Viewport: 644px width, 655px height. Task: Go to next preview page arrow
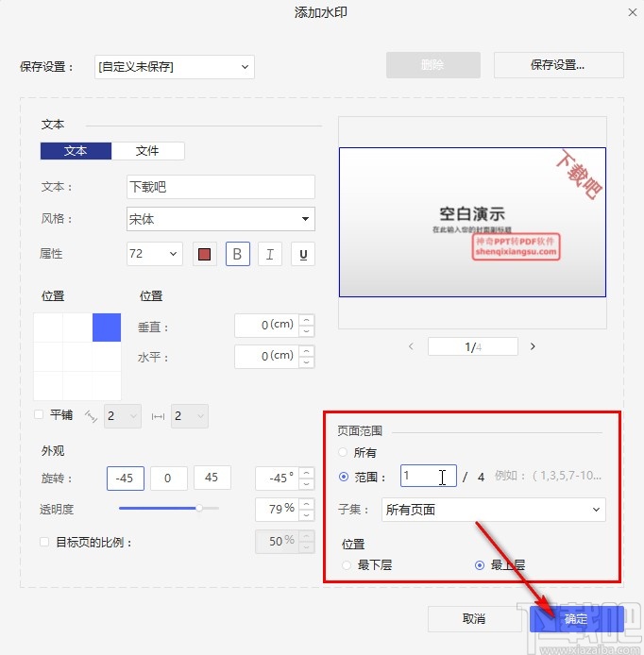click(x=533, y=346)
